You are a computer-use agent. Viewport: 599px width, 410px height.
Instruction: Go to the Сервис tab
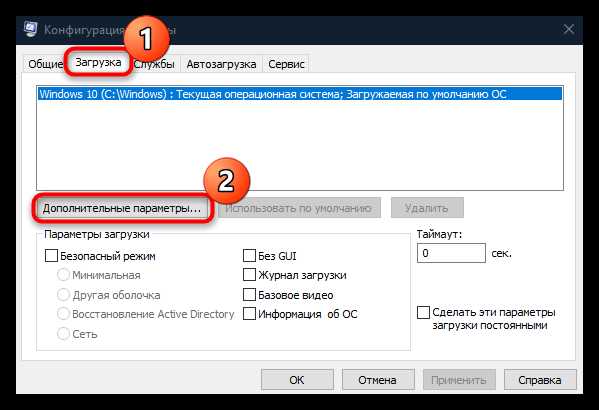286,64
